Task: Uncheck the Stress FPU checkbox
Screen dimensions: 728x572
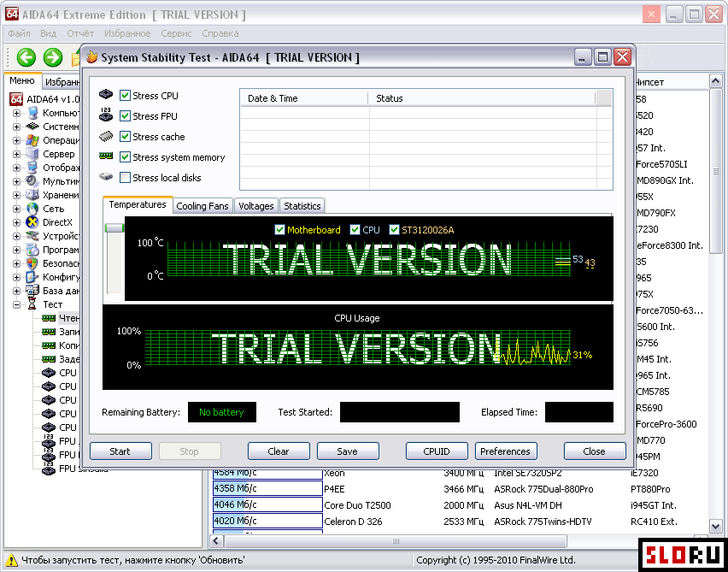Action: [x=125, y=115]
